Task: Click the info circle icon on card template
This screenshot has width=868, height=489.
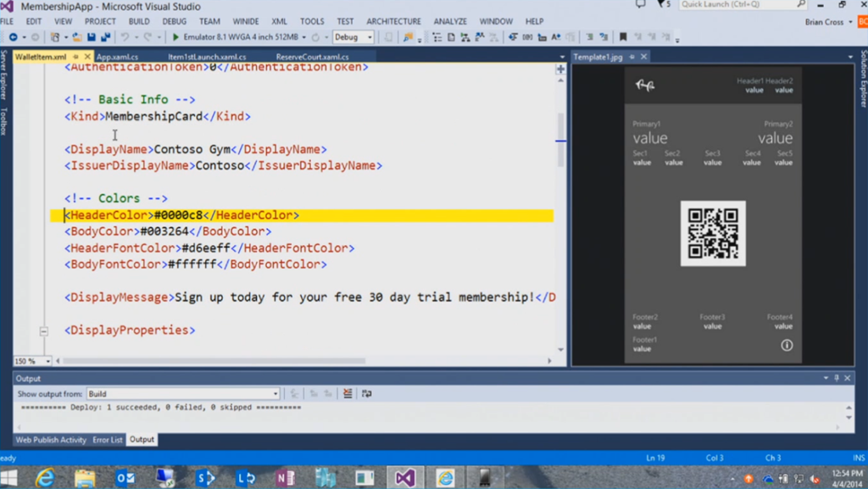Action: [x=787, y=345]
